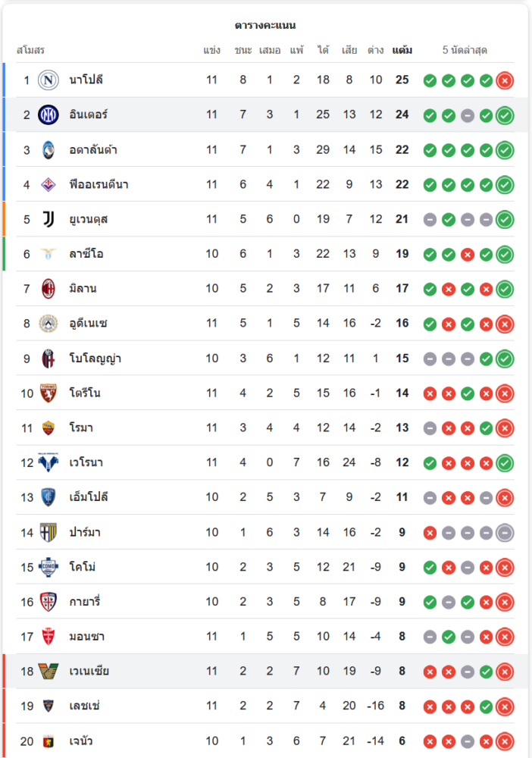
Task: Click the Inter club crest icon
Action: [x=49, y=114]
